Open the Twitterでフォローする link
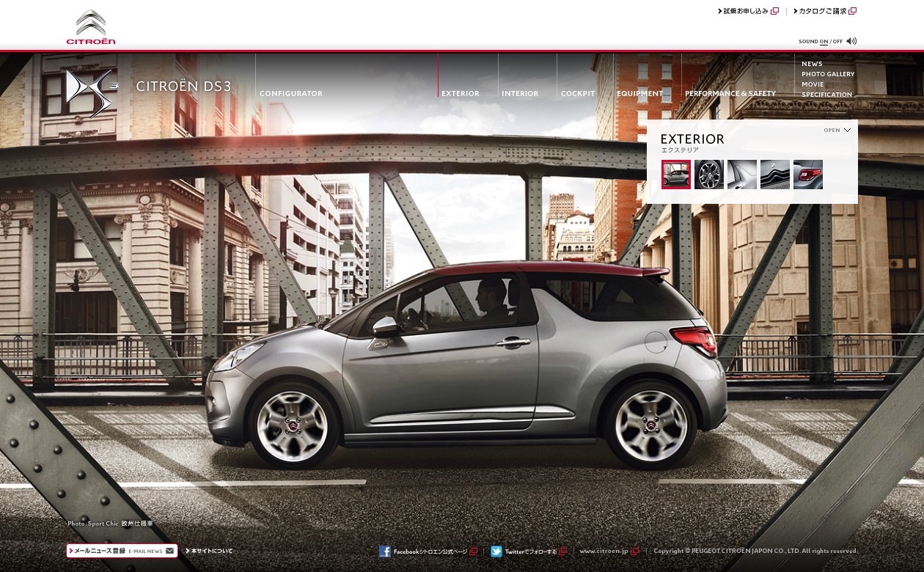This screenshot has height=572, width=924. click(531, 551)
